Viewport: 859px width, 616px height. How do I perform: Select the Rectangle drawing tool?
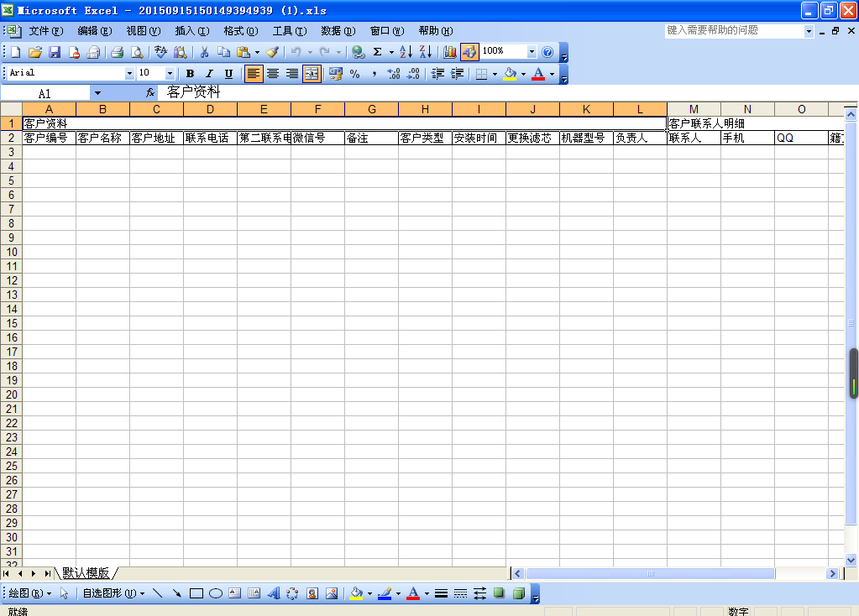196,593
